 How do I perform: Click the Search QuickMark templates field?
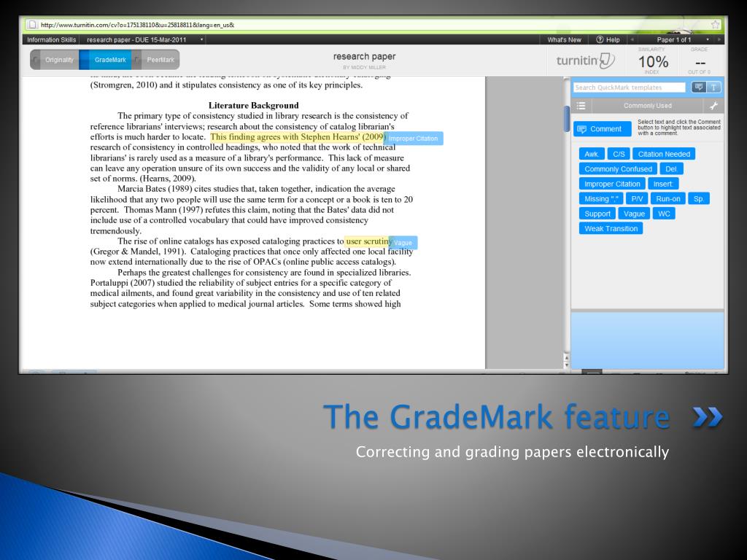(x=630, y=87)
